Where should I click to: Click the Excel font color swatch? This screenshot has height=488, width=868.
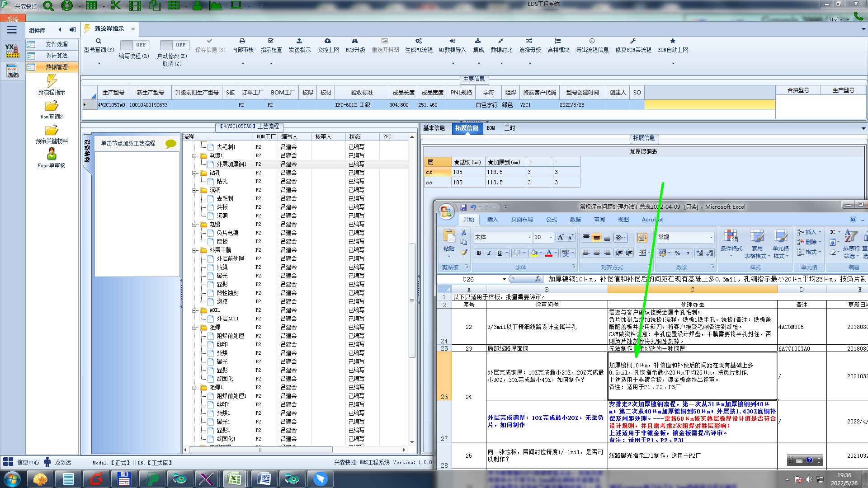point(549,253)
